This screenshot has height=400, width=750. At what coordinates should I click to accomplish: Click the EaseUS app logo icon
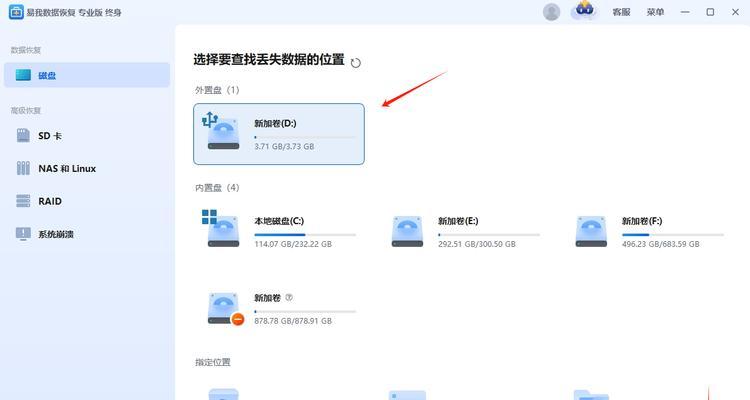pyautogui.click(x=16, y=12)
